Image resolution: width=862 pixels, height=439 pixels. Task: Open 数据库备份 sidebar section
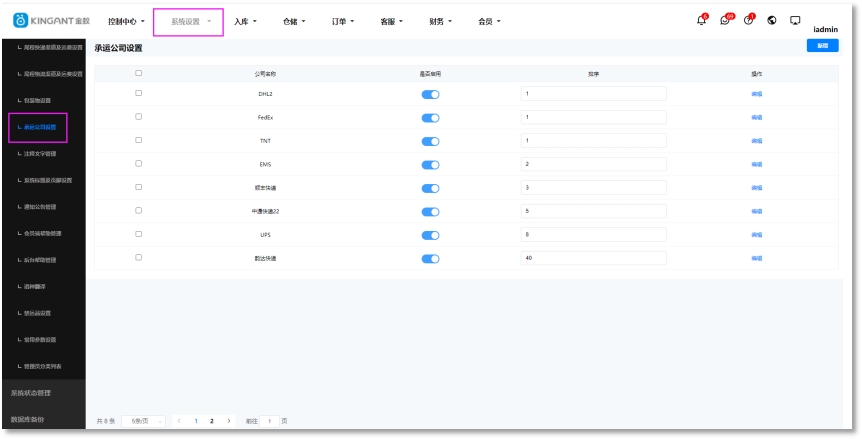tap(27, 419)
